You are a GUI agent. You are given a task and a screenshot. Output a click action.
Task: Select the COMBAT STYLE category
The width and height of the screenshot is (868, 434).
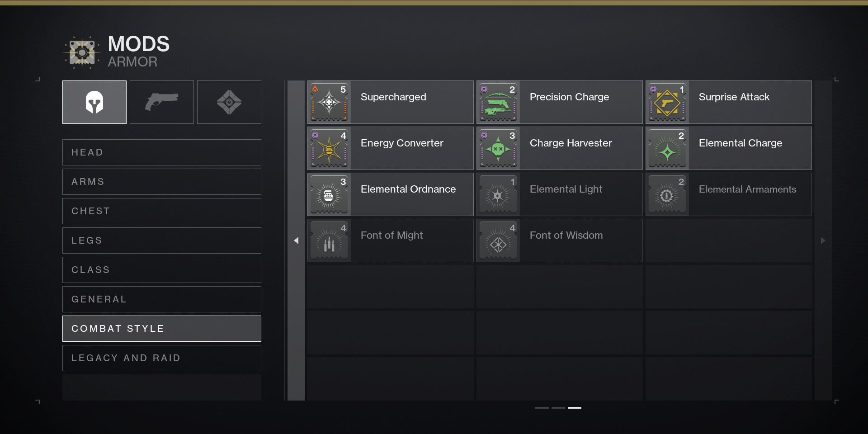(x=162, y=329)
